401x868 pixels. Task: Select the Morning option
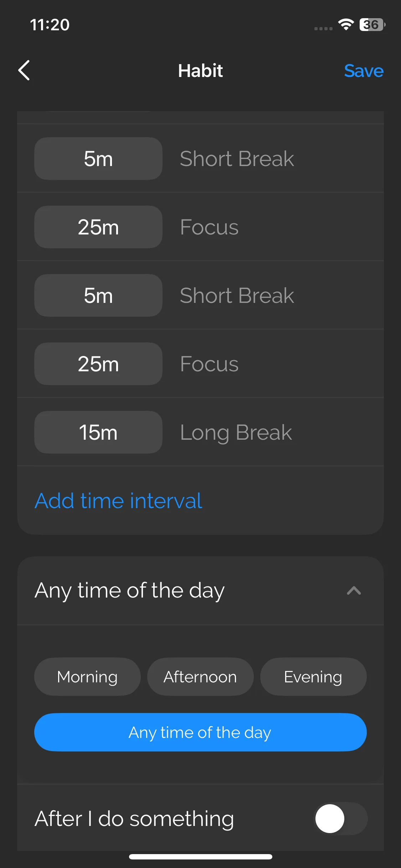point(87,677)
